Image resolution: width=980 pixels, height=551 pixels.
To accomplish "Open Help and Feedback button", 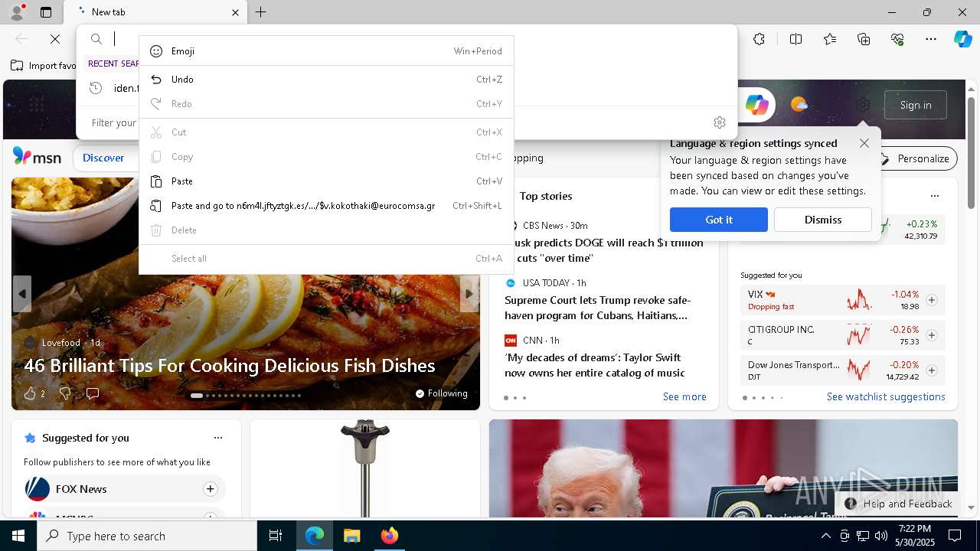I will (899, 504).
